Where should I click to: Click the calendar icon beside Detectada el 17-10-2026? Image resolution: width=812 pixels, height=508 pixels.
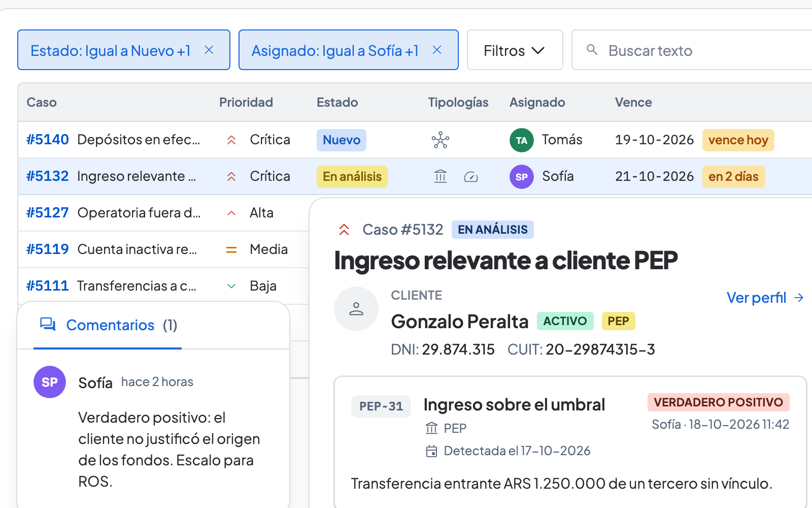tap(431, 451)
